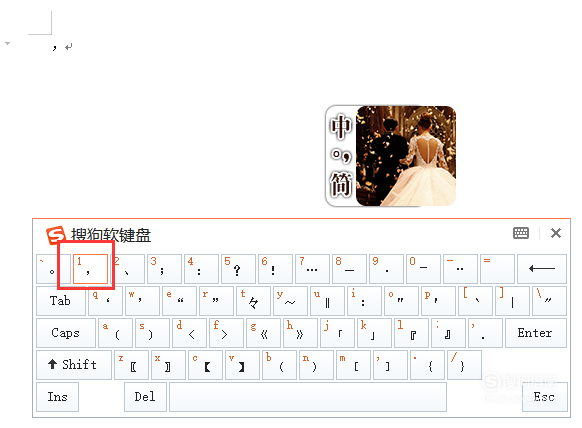Click the Sogou logo icon in title bar
This screenshot has height=428, width=582.
click(x=56, y=235)
